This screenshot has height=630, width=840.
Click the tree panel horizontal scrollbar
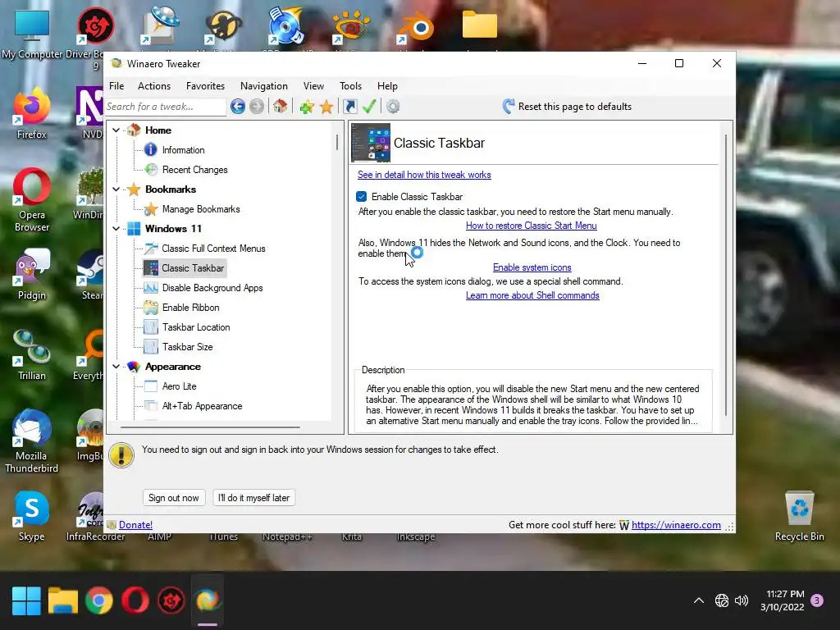point(210,427)
